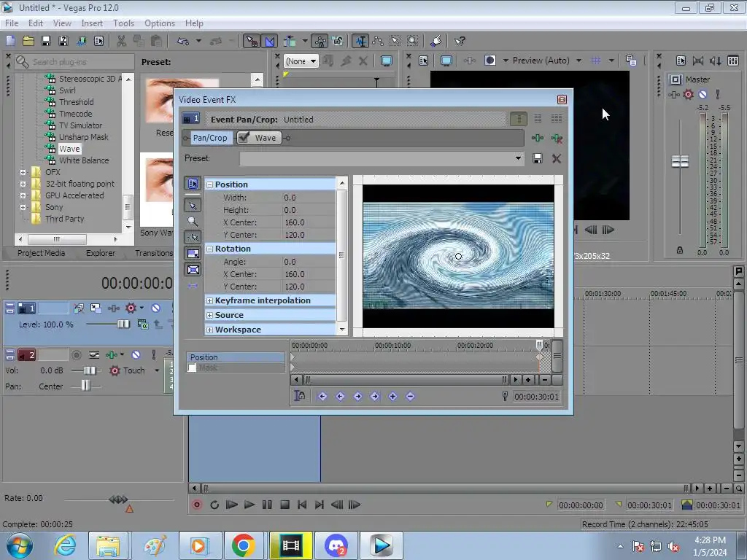The width and height of the screenshot is (747, 560).
Task: Enable the Mask checkbox in keyframe list
Action: pyautogui.click(x=192, y=367)
